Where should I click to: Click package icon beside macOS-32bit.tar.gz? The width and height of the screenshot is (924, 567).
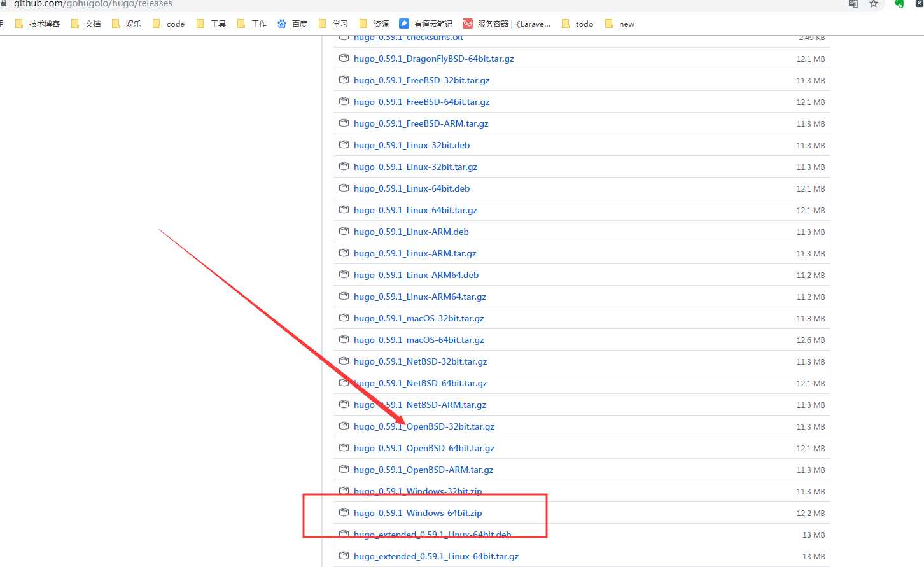[x=344, y=318]
